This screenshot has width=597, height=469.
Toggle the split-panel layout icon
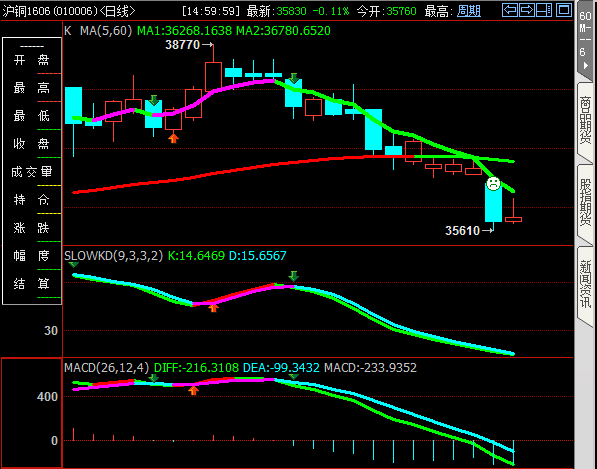[544, 10]
